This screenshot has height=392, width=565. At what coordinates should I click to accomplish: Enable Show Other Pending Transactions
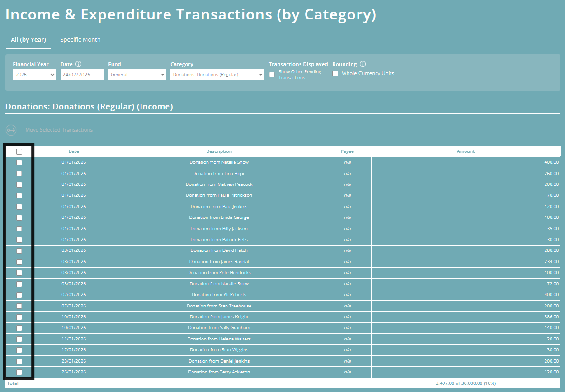click(272, 74)
